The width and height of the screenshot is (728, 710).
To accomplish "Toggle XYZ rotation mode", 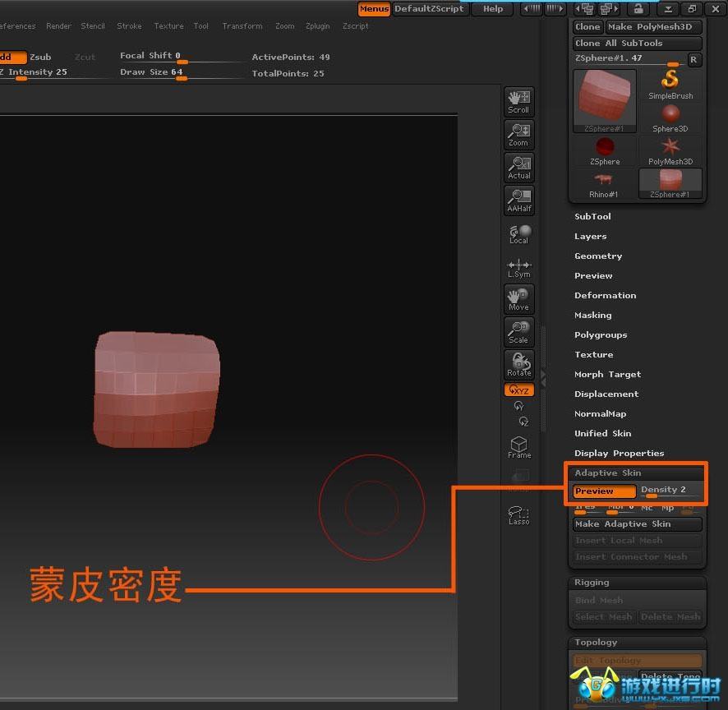I will [518, 390].
